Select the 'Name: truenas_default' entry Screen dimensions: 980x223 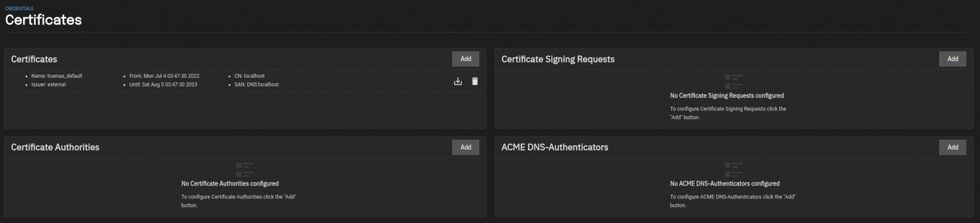[57, 76]
